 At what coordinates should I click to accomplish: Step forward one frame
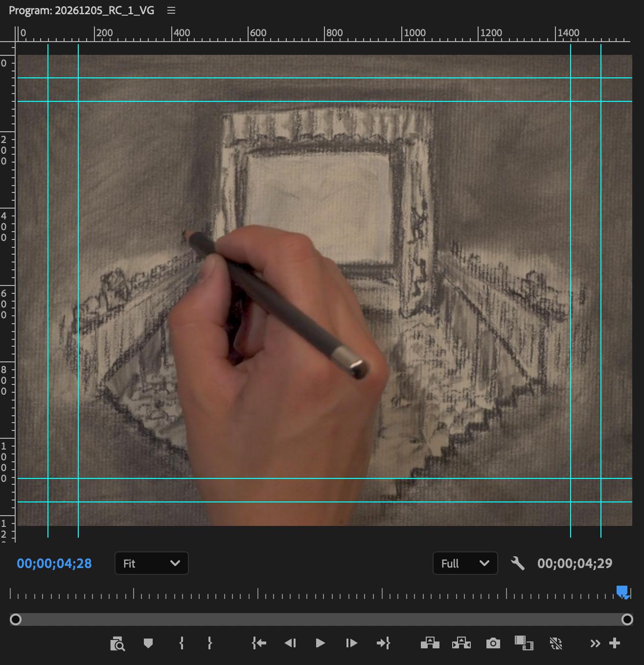coord(351,643)
